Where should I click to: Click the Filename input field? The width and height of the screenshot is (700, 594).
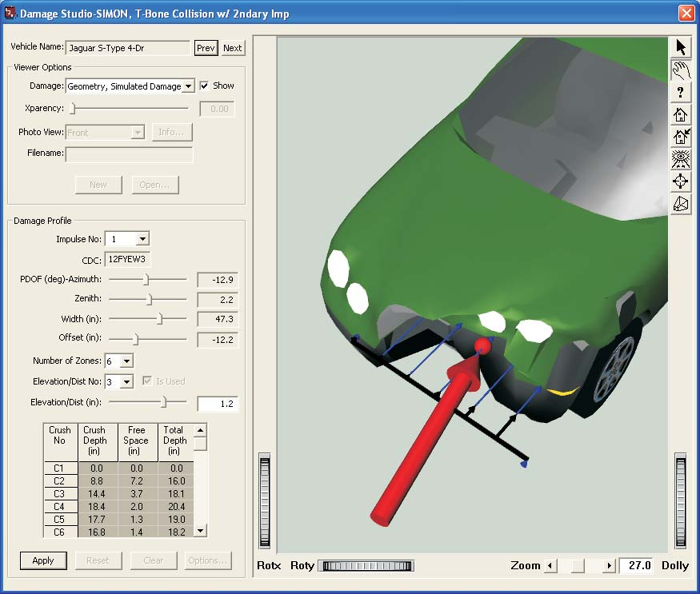130,154
